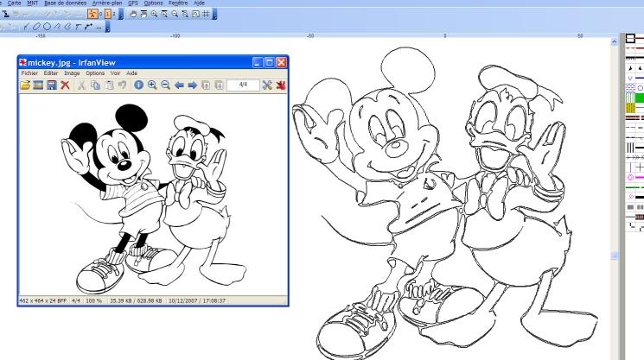The image size is (644, 360).
Task: Open the Carte menu
Action: pyautogui.click(x=14, y=3)
